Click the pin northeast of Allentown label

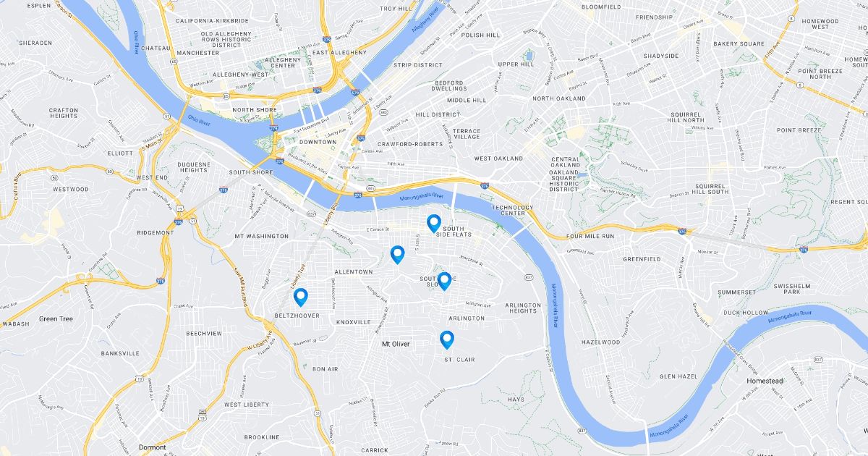point(397,255)
